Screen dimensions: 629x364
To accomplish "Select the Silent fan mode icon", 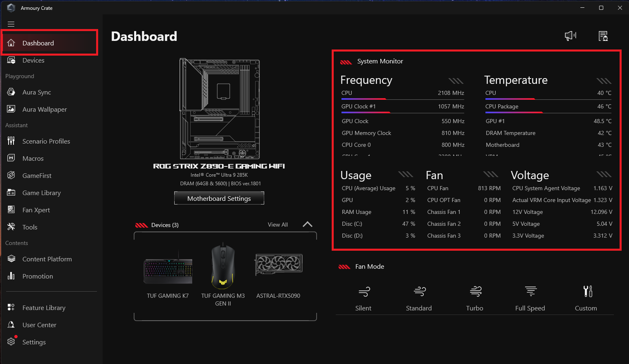I will pos(364,292).
